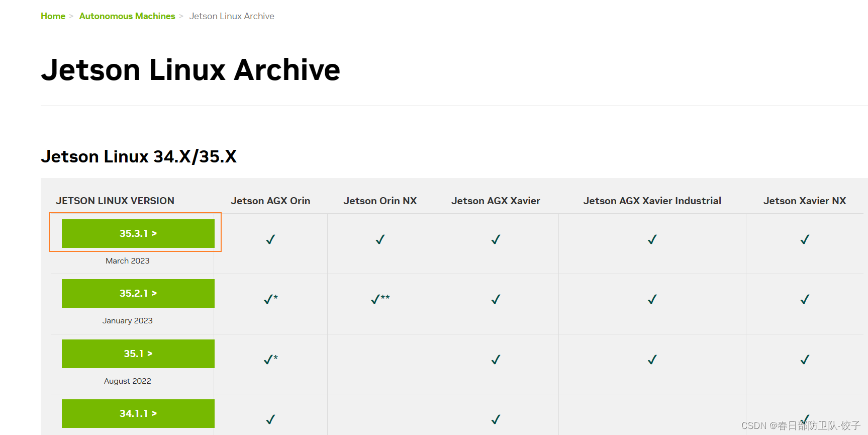The image size is (868, 435).
Task: Click the Jetson AGX Xavier column header
Action: click(x=496, y=201)
